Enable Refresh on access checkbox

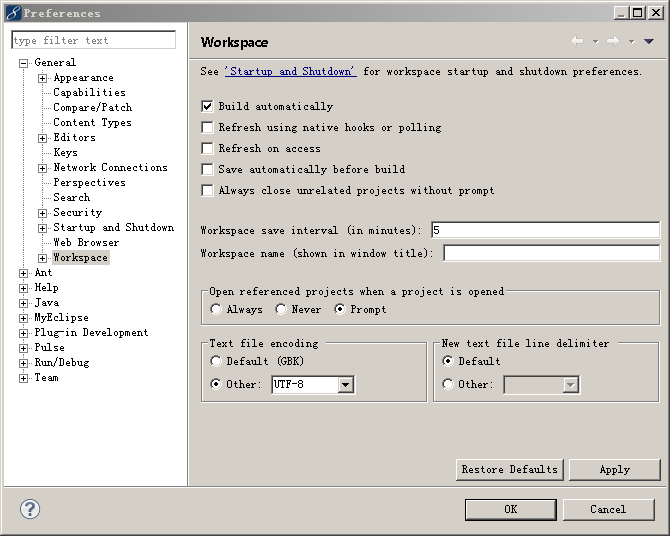click(207, 148)
